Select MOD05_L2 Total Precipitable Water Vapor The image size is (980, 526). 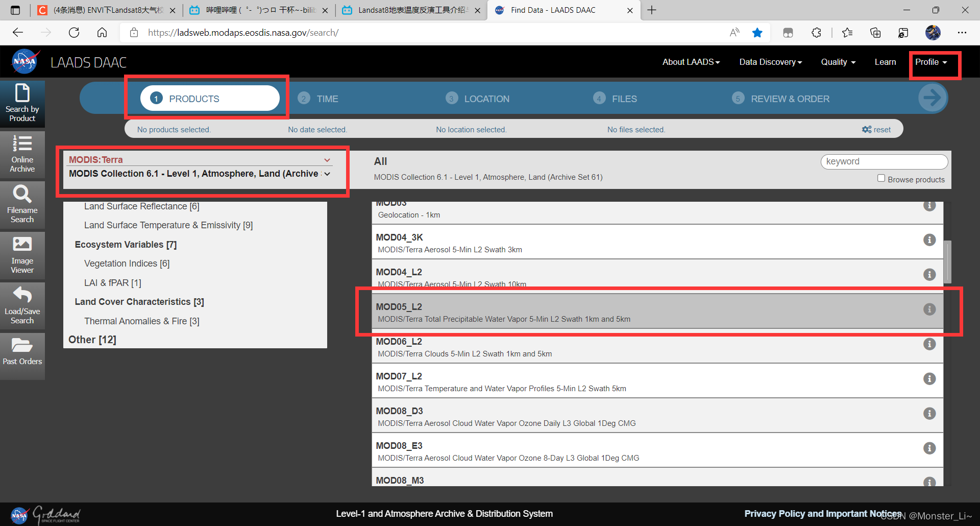657,311
